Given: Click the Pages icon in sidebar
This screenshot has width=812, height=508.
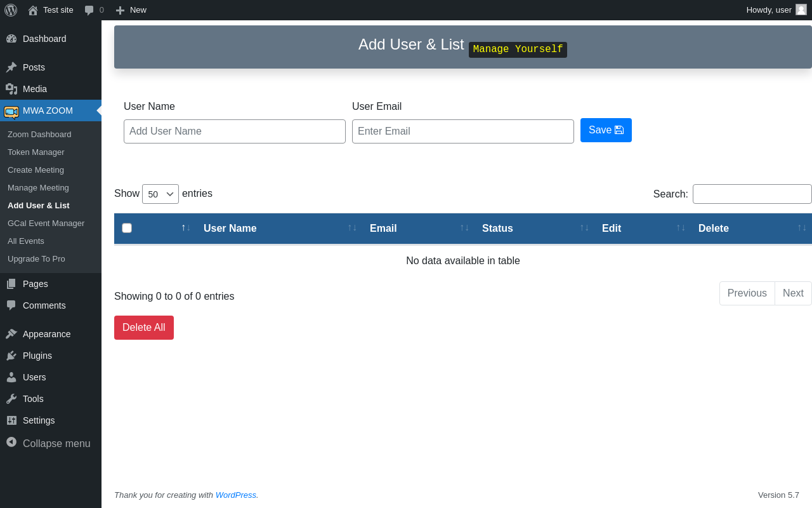Looking at the screenshot, I should (11, 284).
